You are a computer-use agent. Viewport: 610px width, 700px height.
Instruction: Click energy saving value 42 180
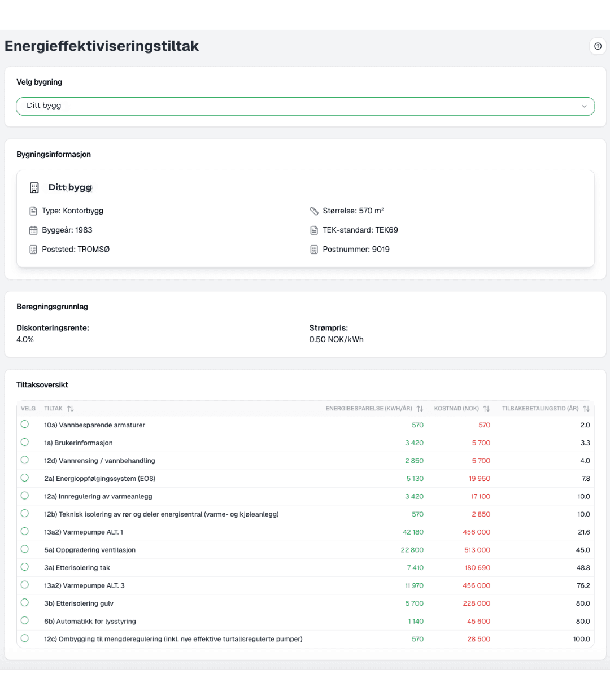click(x=413, y=532)
